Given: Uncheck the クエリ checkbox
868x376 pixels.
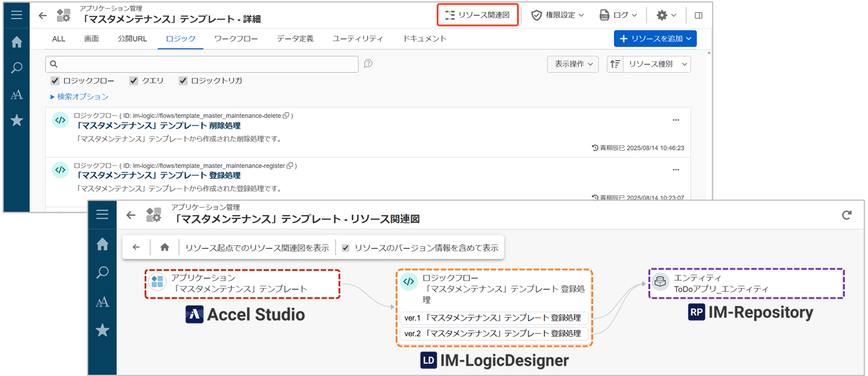Looking at the screenshot, I should [134, 81].
